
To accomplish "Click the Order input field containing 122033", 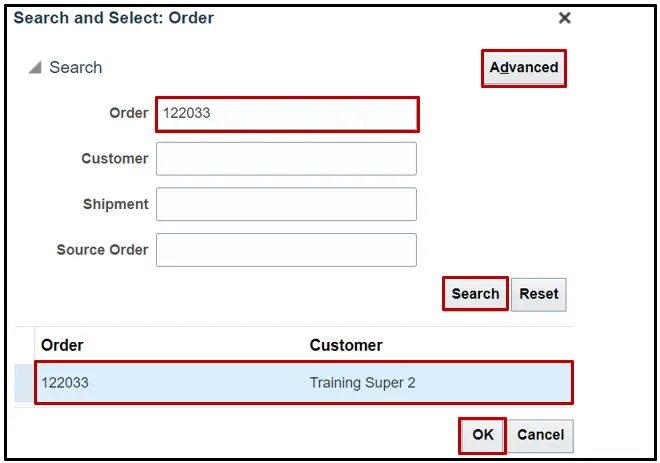I will (x=286, y=114).
